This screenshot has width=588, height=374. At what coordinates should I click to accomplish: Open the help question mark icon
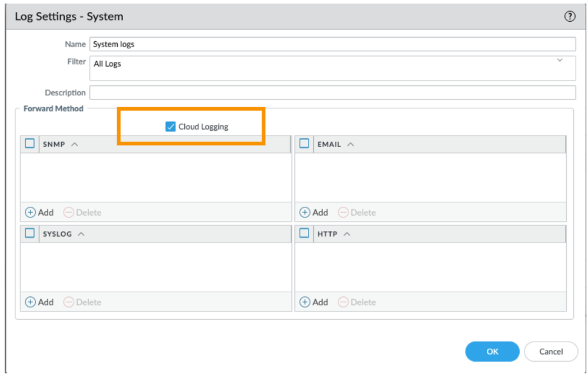coord(569,16)
